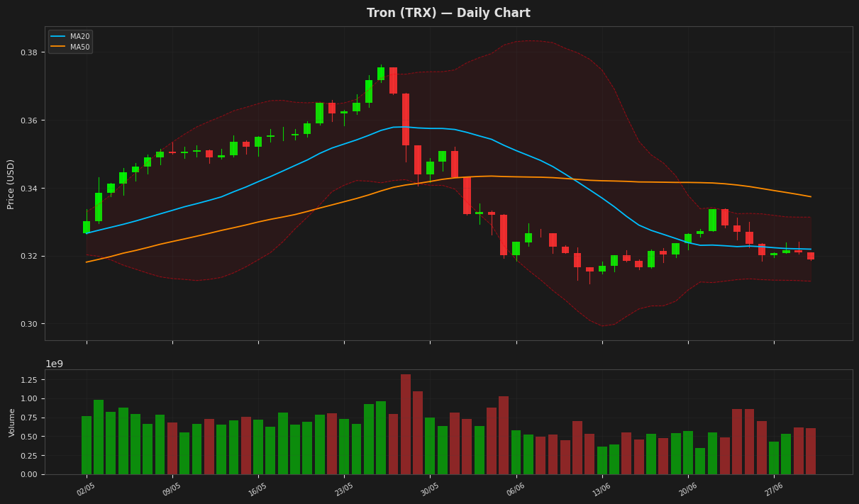Viewport: 859px width, 504px height.
Task: Click the 1.25 volume tick label
Action: pos(30,380)
